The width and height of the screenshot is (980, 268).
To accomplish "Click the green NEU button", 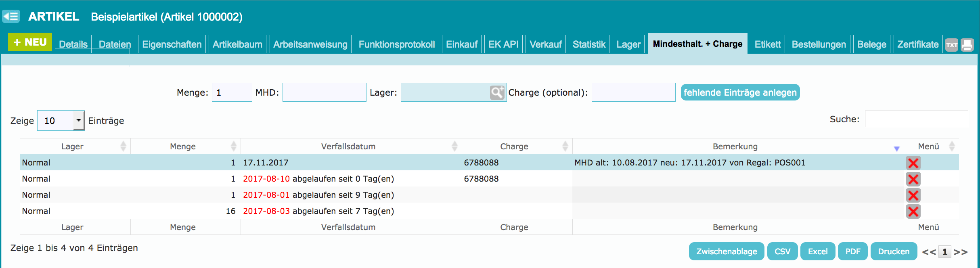I will click(30, 42).
